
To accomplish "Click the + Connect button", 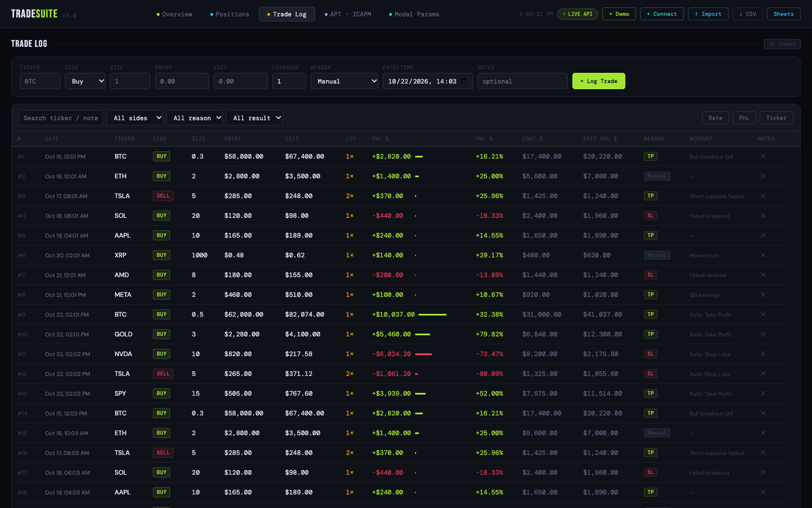I will tap(662, 14).
